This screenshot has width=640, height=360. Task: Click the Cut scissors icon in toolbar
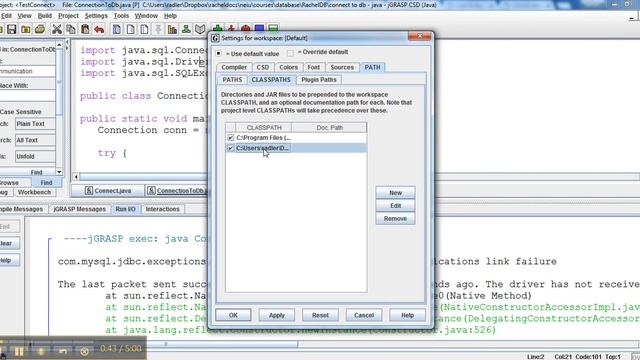coord(57,29)
